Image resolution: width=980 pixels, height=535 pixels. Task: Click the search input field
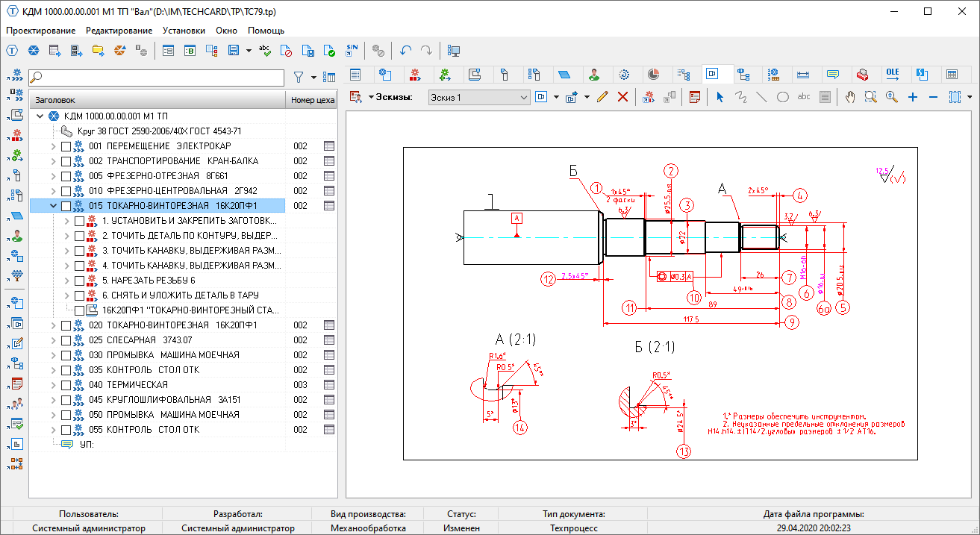[x=157, y=77]
